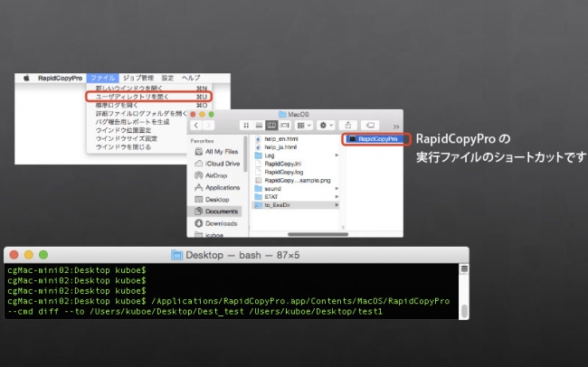588x367 pixels.
Task: Open the Finder gear action menu
Action: (326, 126)
